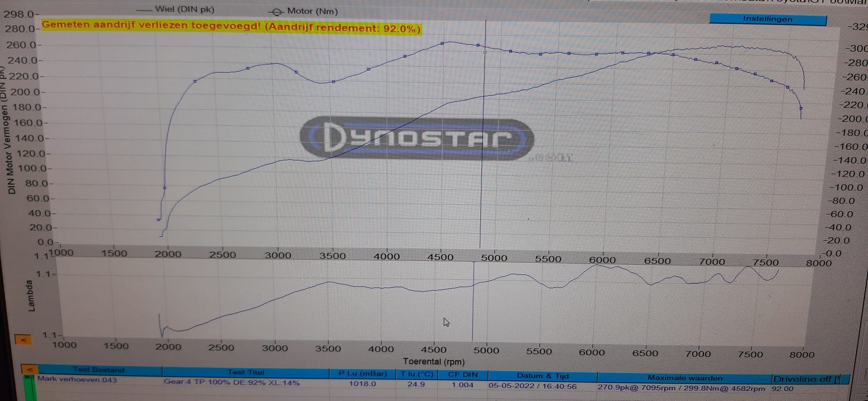This screenshot has width=868, height=401.
Task: Click the 05-05-2022 / 16:40:56 date cell
Action: [532, 386]
